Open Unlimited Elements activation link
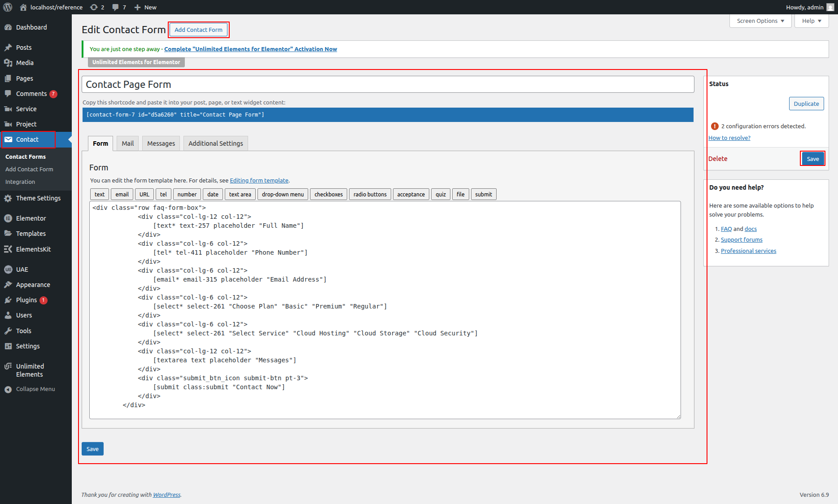 250,49
